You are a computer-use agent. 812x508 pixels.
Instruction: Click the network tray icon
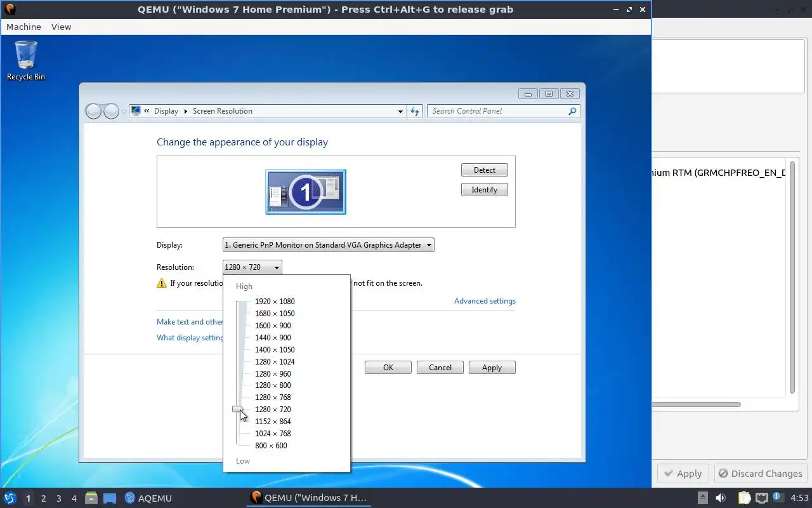762,498
